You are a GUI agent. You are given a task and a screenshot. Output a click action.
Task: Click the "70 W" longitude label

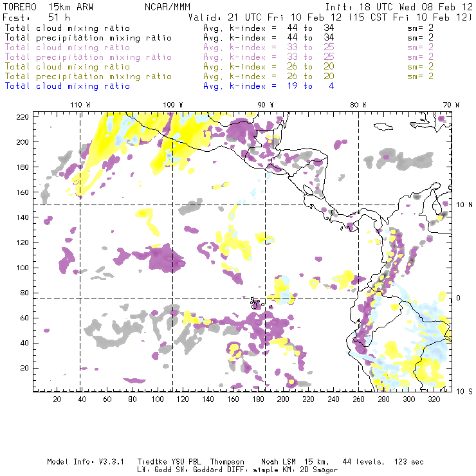pyautogui.click(x=451, y=105)
